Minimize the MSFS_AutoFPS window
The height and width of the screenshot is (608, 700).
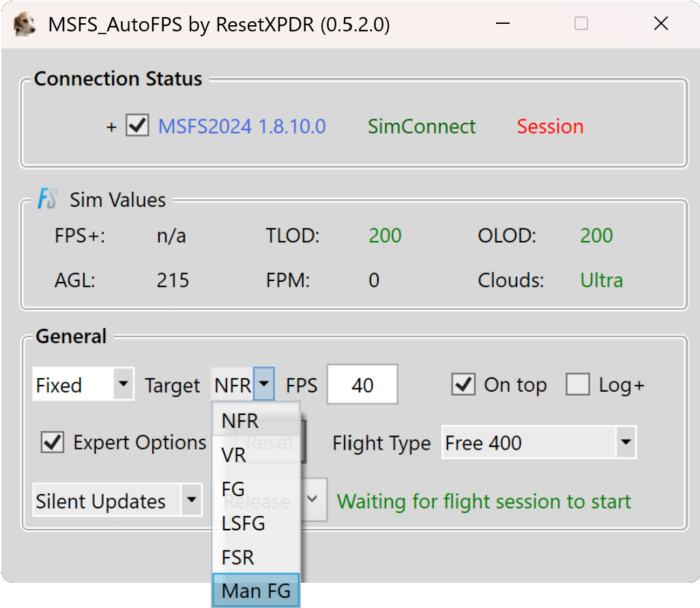pos(503,24)
